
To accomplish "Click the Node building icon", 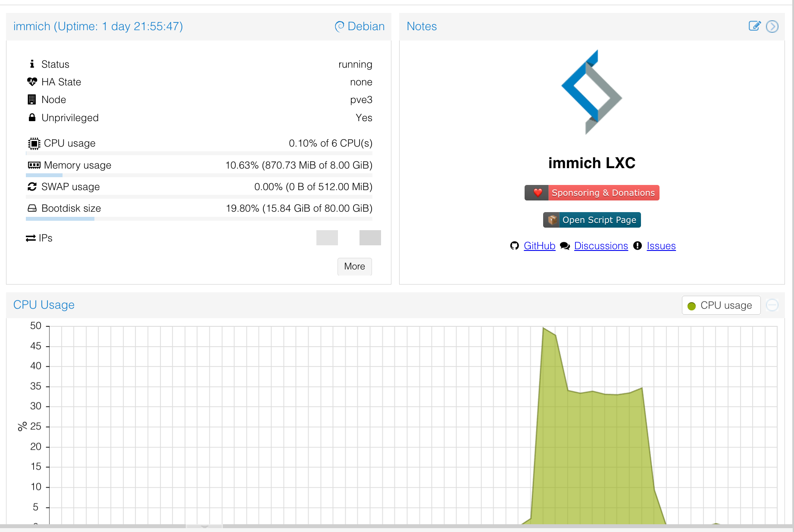I will (32, 100).
